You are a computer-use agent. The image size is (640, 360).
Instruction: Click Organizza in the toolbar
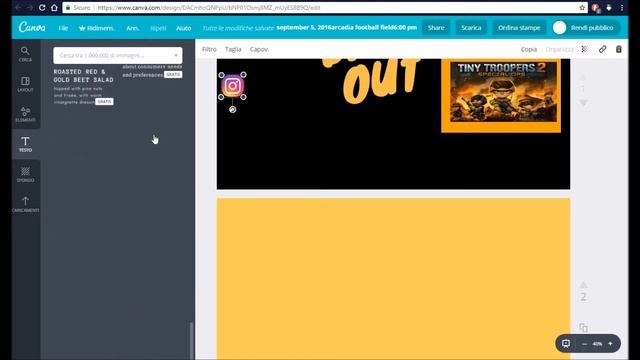559,49
